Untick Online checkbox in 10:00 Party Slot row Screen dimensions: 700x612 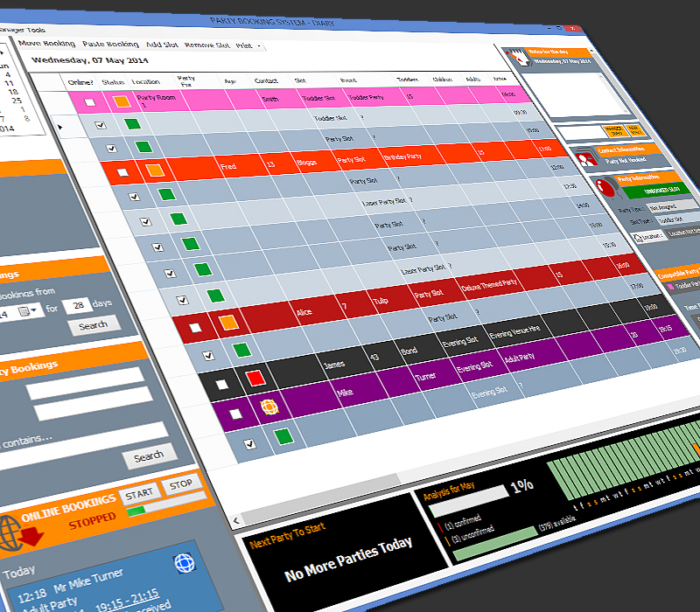pos(112,148)
